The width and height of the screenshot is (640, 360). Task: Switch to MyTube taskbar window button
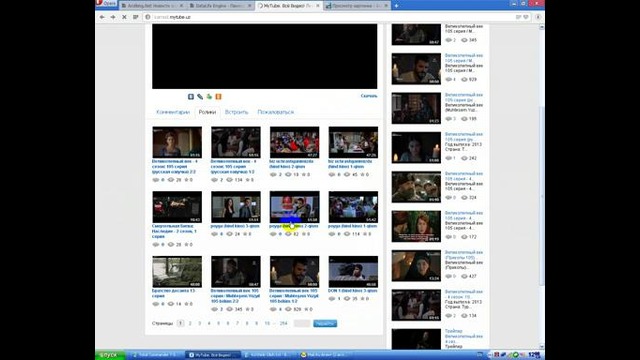tap(213, 355)
